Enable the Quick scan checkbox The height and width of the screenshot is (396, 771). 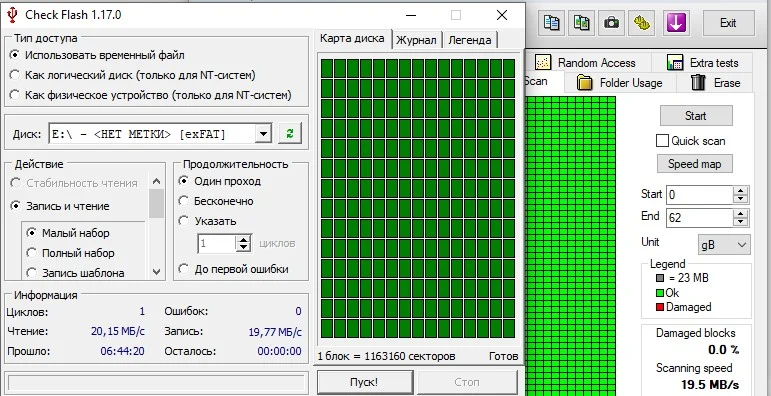[662, 141]
